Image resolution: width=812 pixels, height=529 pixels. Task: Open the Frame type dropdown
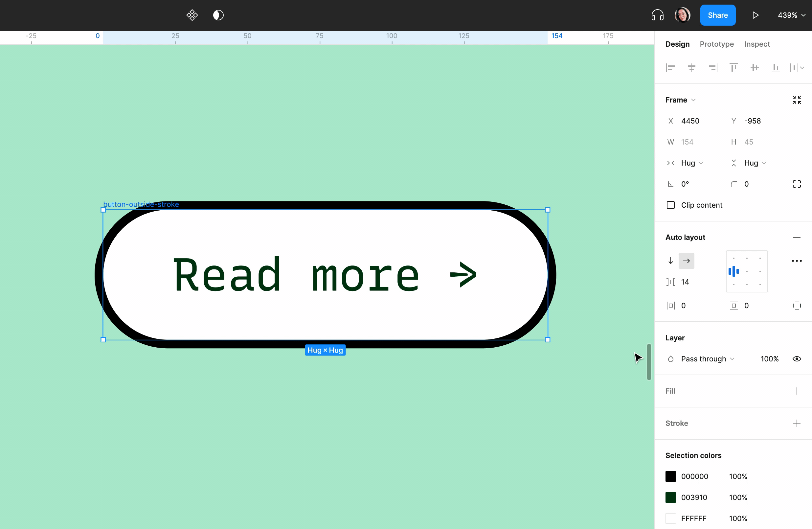click(x=680, y=100)
